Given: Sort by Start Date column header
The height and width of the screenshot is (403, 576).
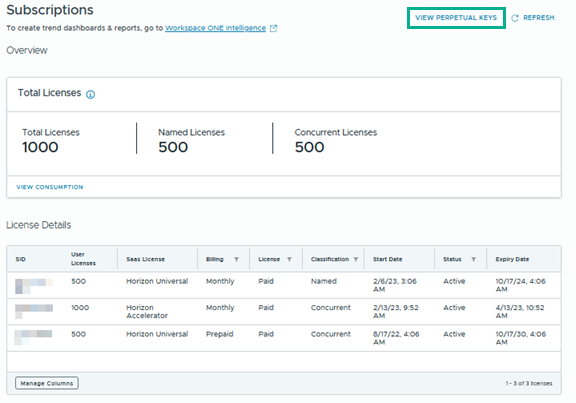Looking at the screenshot, I should 388,259.
